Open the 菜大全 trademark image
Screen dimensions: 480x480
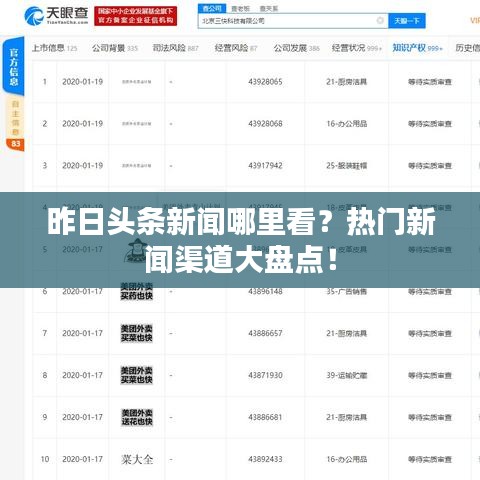(x=137, y=459)
